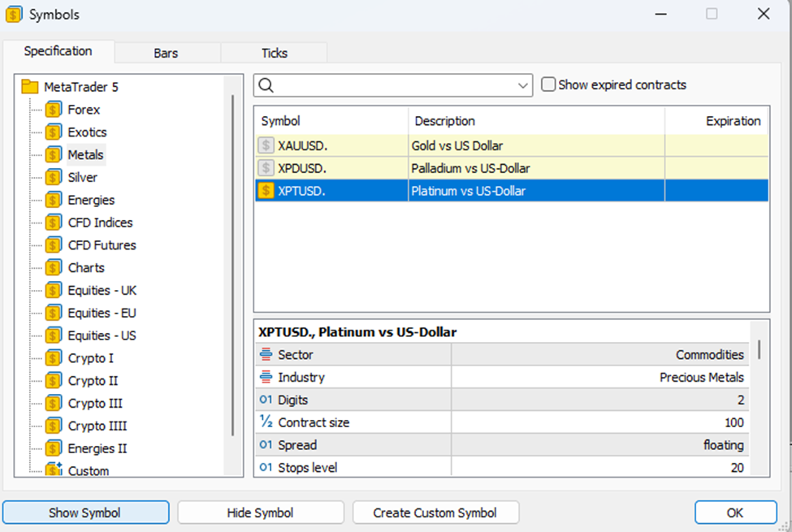Click the 'XPTUSD., Platinum vs US-Dollar' heading
This screenshot has width=792, height=532.
click(357, 332)
